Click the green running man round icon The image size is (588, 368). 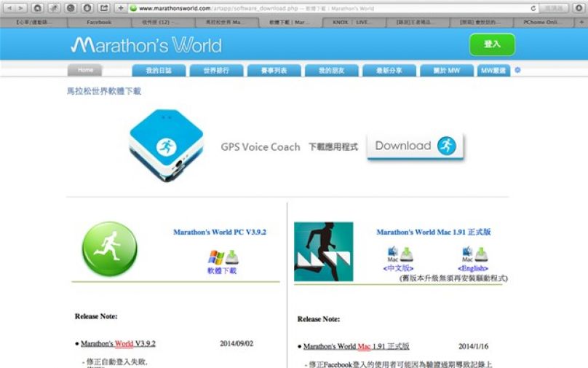(109, 249)
